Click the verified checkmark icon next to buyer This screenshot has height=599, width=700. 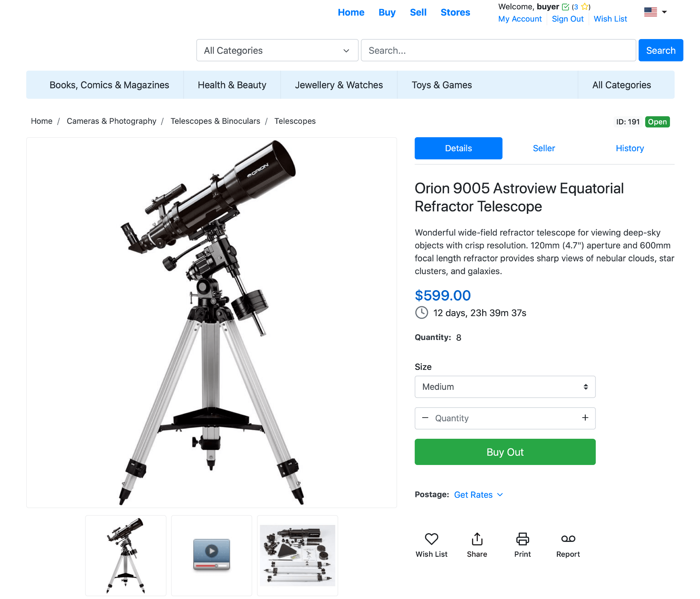(565, 7)
